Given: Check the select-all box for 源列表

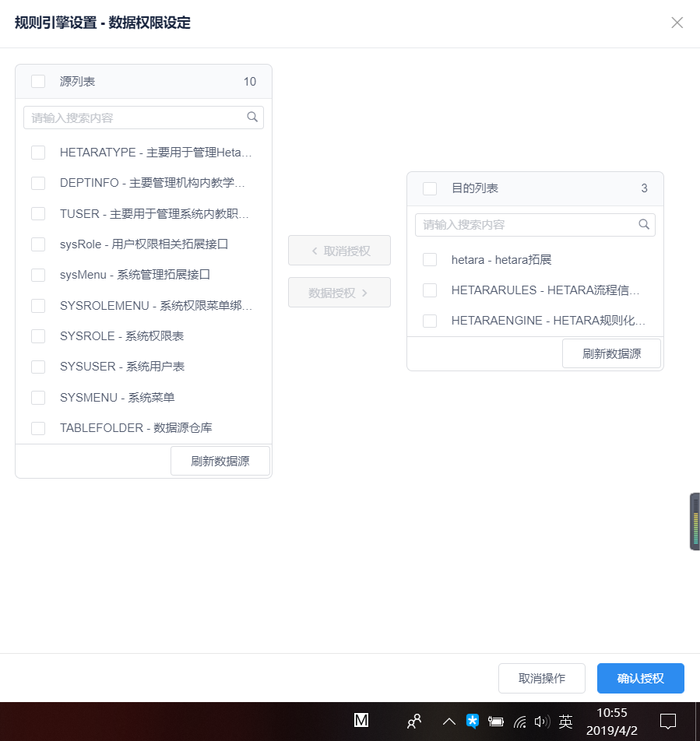Looking at the screenshot, I should click(x=37, y=81).
